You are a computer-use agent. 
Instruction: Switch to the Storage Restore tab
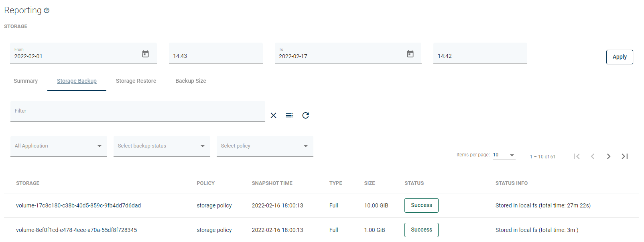136,81
